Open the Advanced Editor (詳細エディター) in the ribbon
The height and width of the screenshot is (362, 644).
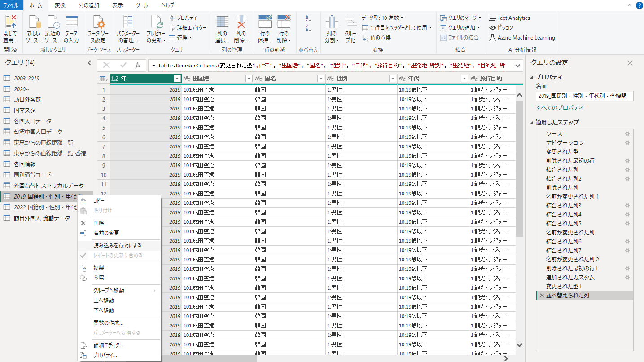pyautogui.click(x=188, y=27)
